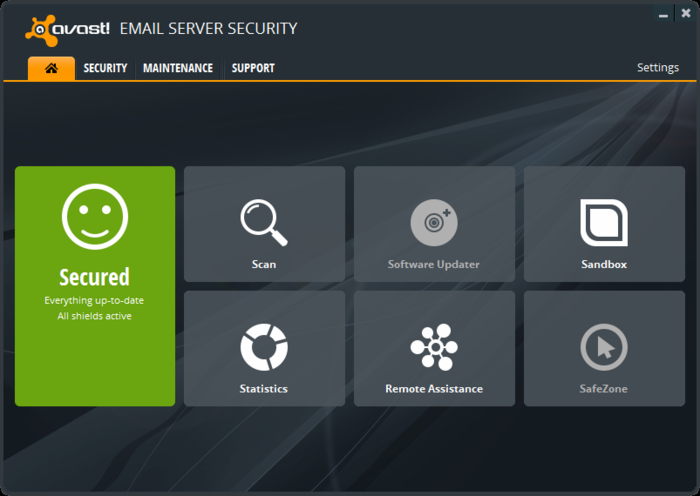Screen dimensions: 700x496
Task: Pick the Remote Assistance label
Action: tap(434, 389)
